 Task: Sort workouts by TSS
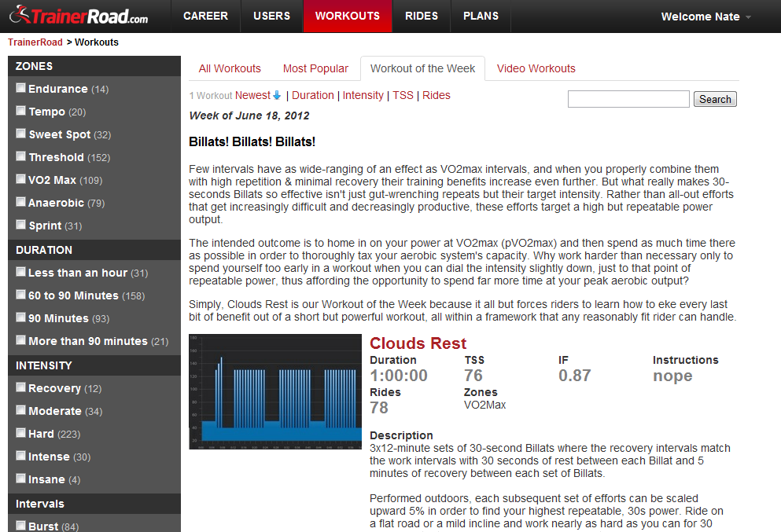point(403,95)
